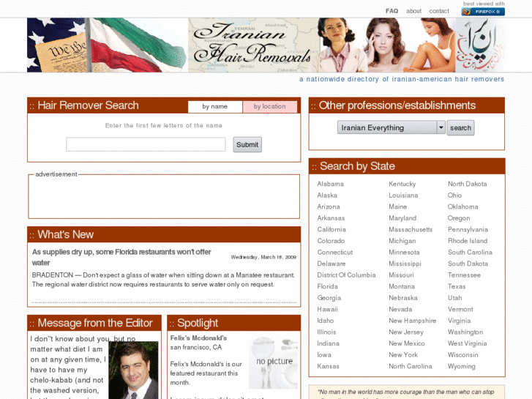The image size is (532, 399).
Task: Click the editor's portrait photo
Action: coord(133,370)
